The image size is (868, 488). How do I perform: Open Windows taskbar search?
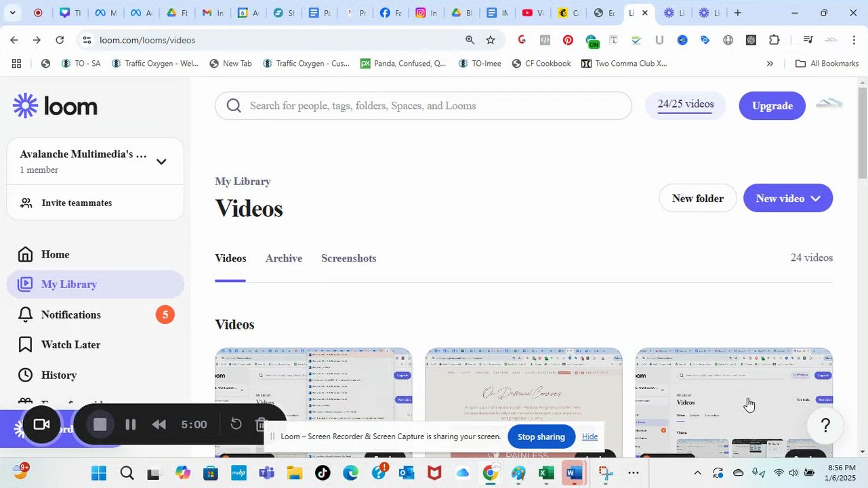[x=127, y=473]
